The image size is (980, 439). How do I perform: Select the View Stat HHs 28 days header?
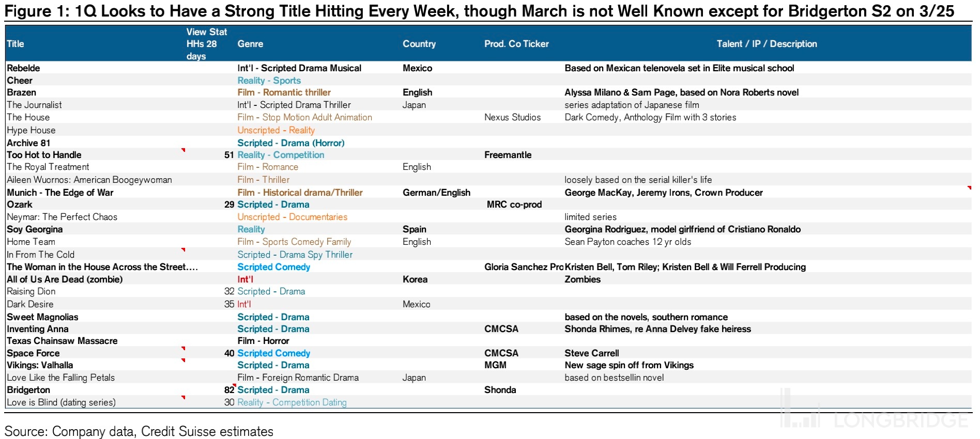point(206,44)
